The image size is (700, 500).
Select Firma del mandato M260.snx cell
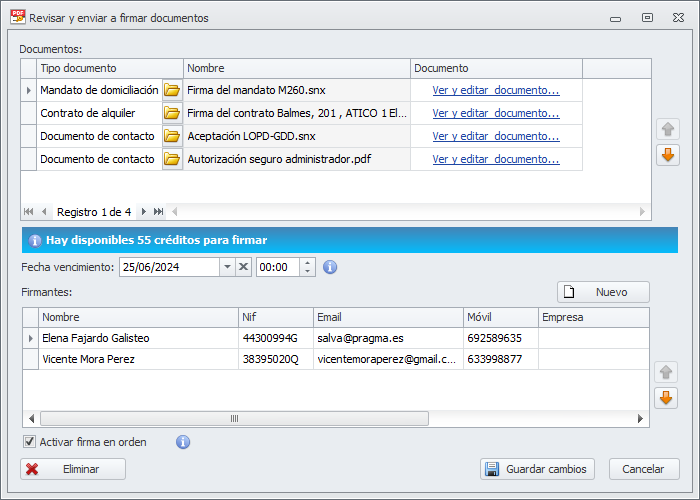pyautogui.click(x=297, y=90)
